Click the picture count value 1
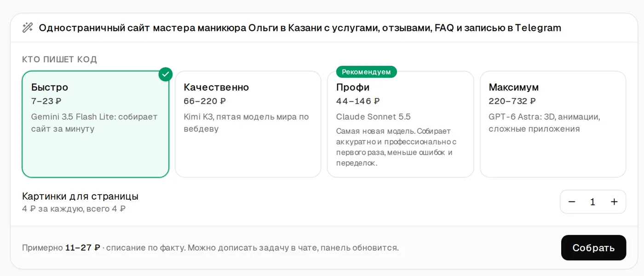Viewport: 644px width, 276px height. pos(593,202)
